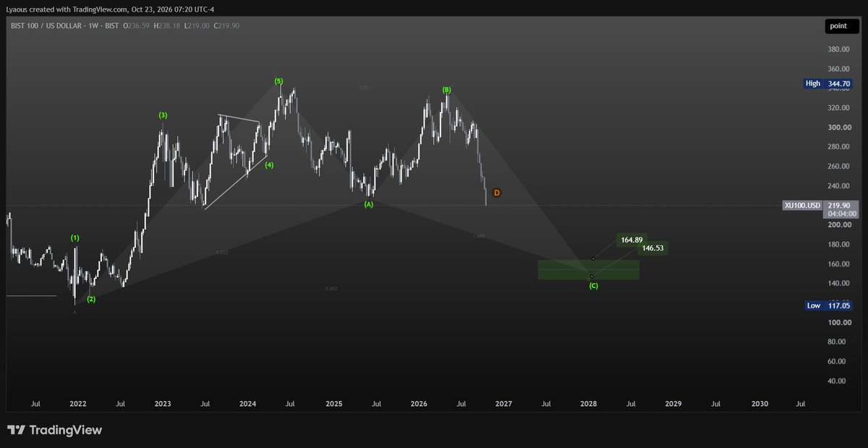Click the 260.00 price axis label
This screenshot has width=868, height=448.
pyautogui.click(x=838, y=166)
